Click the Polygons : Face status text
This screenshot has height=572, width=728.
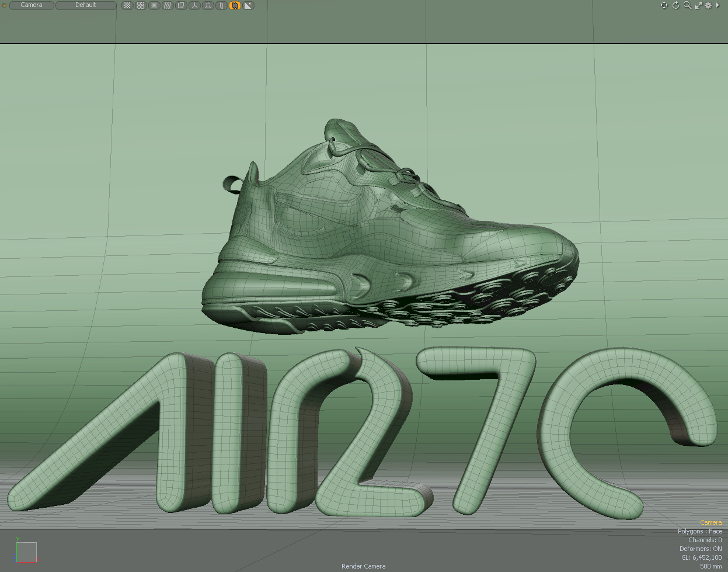click(699, 531)
